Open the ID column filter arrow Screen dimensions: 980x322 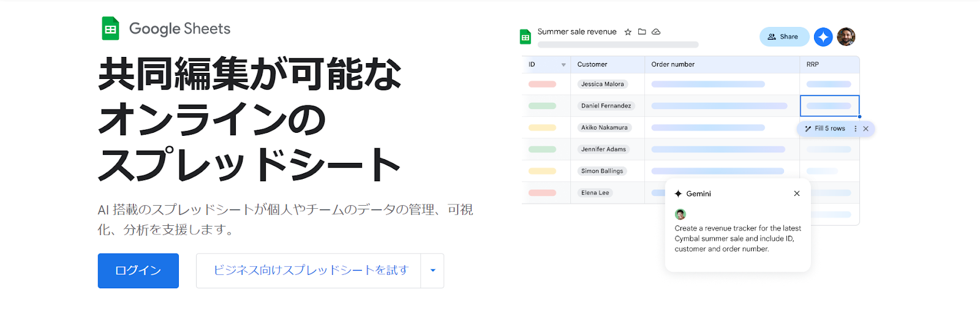(x=563, y=65)
